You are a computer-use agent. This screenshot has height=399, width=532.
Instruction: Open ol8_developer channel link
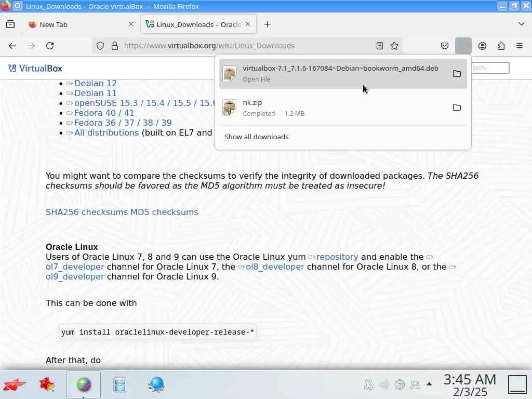(x=275, y=267)
